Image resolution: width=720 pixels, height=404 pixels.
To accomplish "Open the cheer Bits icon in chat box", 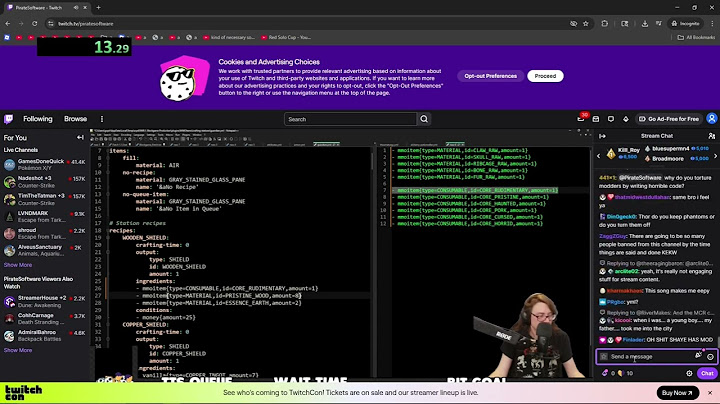I will click(x=698, y=355).
